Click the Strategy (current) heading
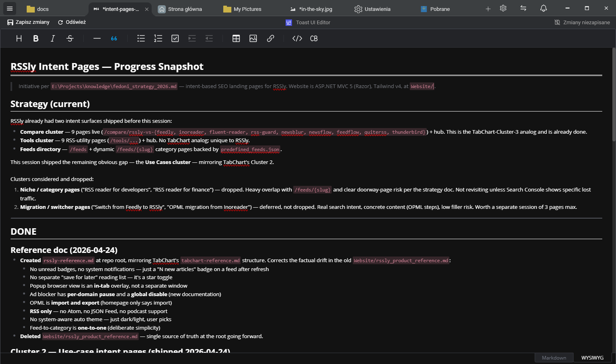The width and height of the screenshot is (616, 364). click(x=50, y=104)
